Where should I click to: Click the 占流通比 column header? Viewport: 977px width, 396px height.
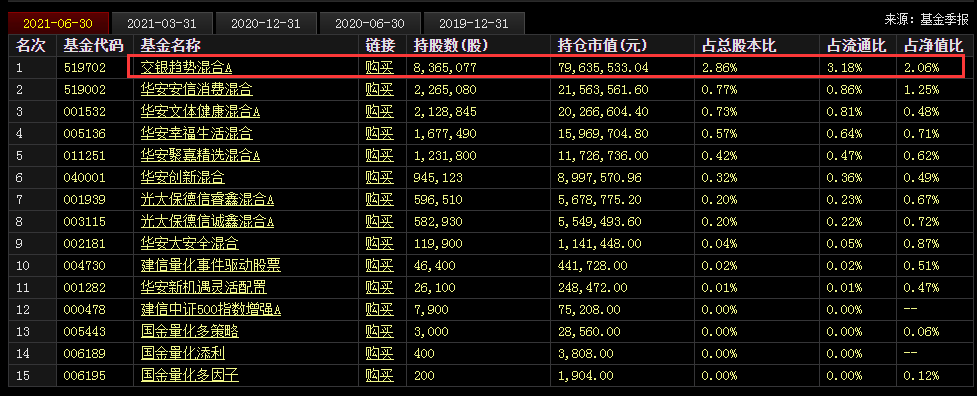click(857, 45)
